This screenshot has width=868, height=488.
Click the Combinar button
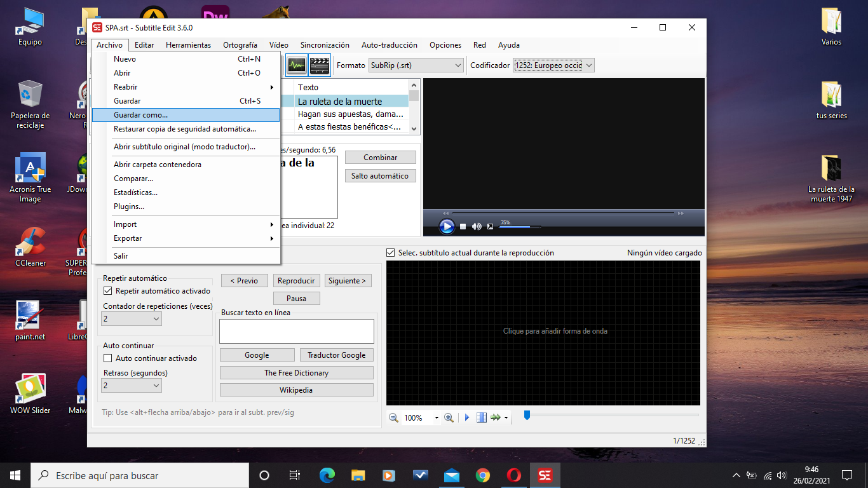click(381, 158)
